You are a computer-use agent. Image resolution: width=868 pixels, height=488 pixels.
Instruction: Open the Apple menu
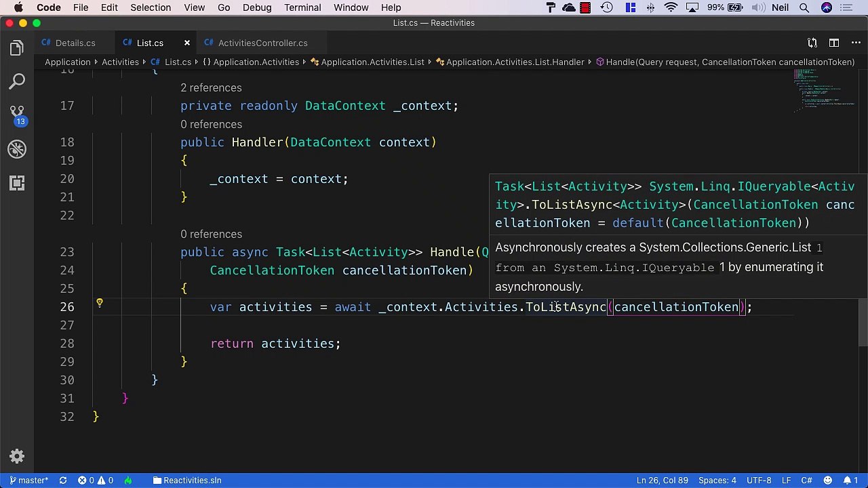click(18, 7)
